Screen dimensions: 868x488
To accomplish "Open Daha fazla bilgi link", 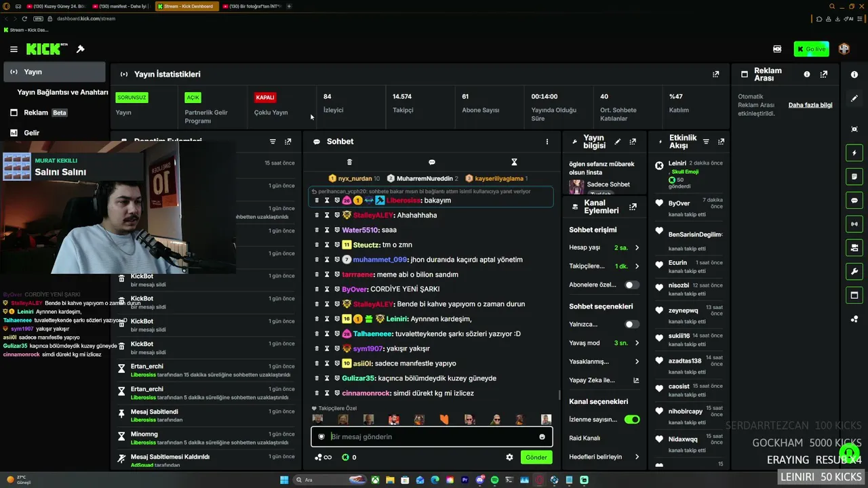I will [810, 105].
